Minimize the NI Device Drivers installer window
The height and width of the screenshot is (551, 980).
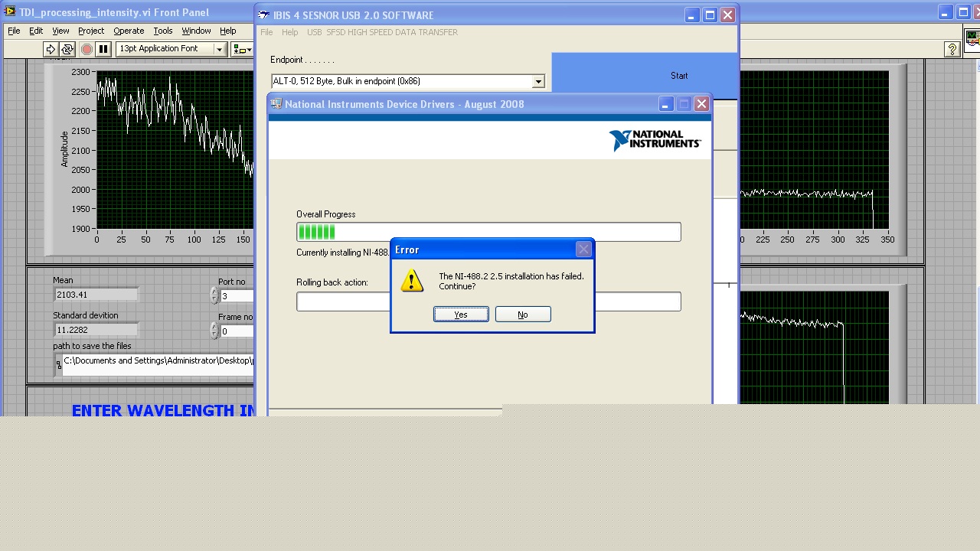[x=666, y=104]
